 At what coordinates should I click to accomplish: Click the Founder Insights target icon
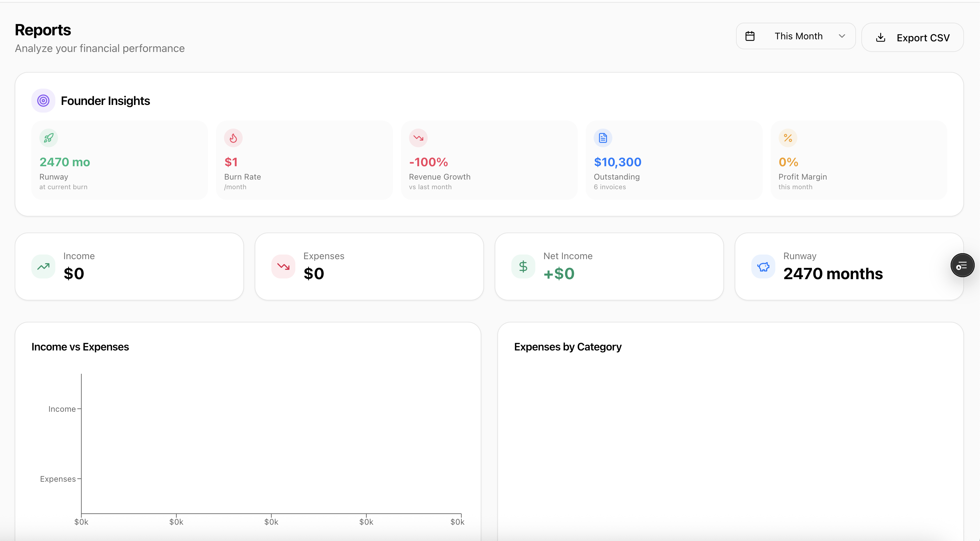click(43, 101)
